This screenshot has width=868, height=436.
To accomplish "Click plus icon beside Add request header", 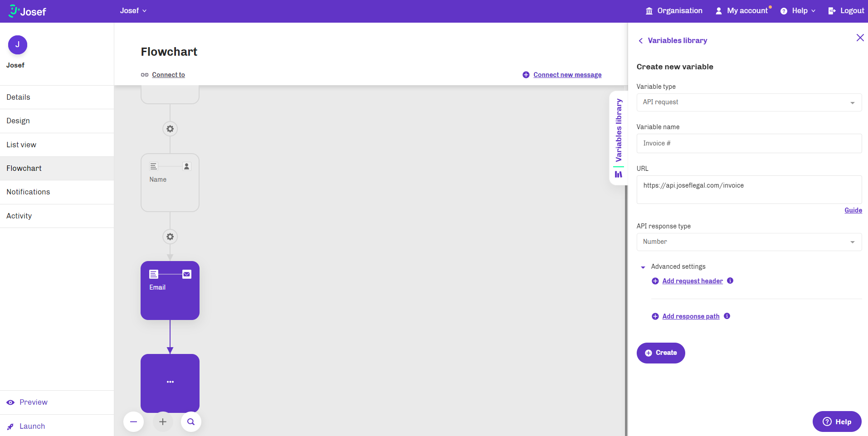I will click(x=655, y=281).
